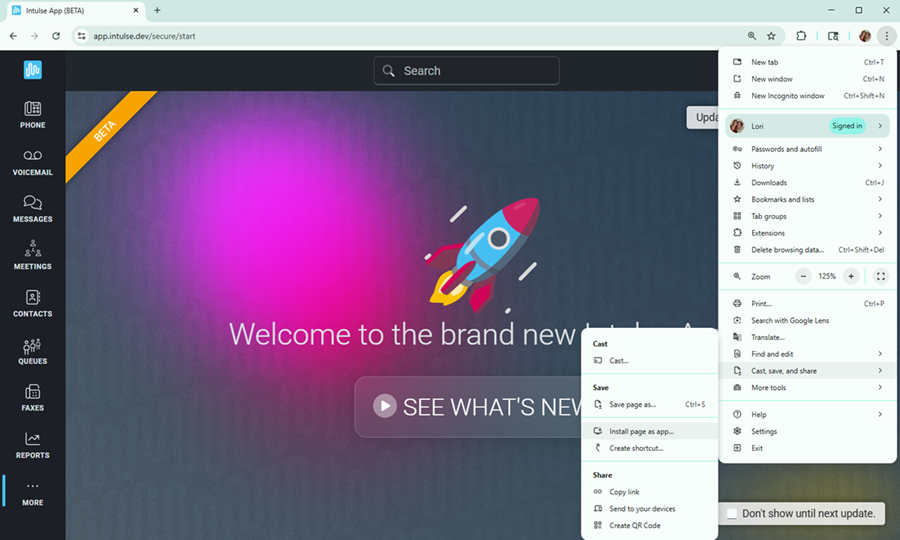Choose Install page as app...

click(650, 432)
